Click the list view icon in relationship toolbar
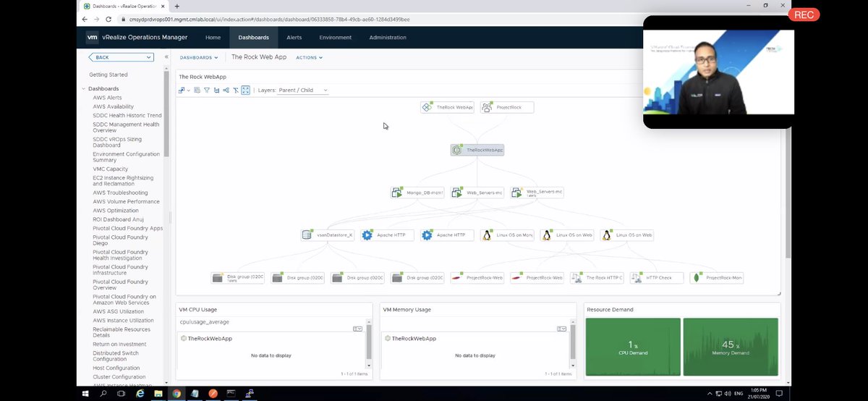This screenshot has height=401, width=868. 197,90
